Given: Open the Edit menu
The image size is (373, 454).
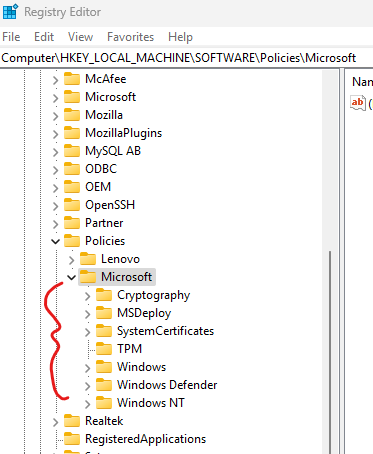Looking at the screenshot, I should click(44, 37).
